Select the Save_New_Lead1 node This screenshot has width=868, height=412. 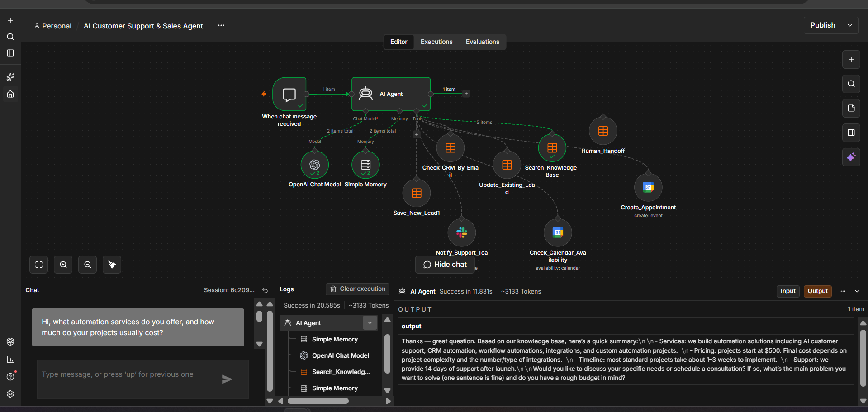(417, 193)
